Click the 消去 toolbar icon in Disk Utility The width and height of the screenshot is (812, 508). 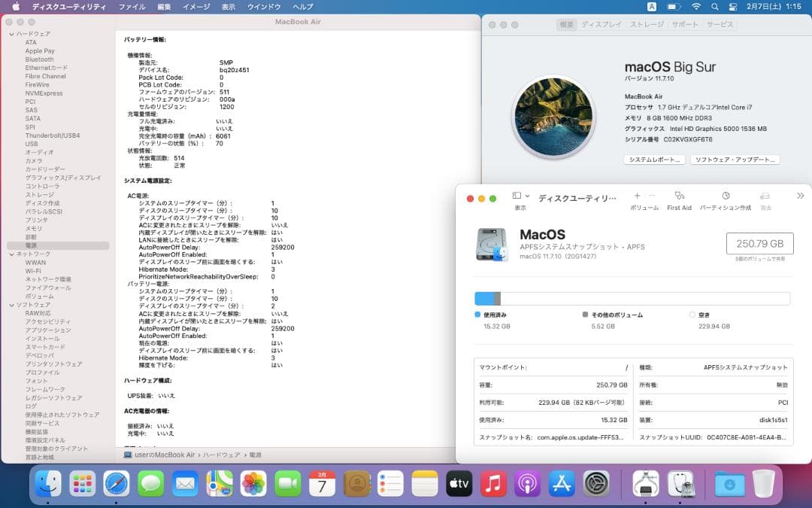[x=765, y=196]
